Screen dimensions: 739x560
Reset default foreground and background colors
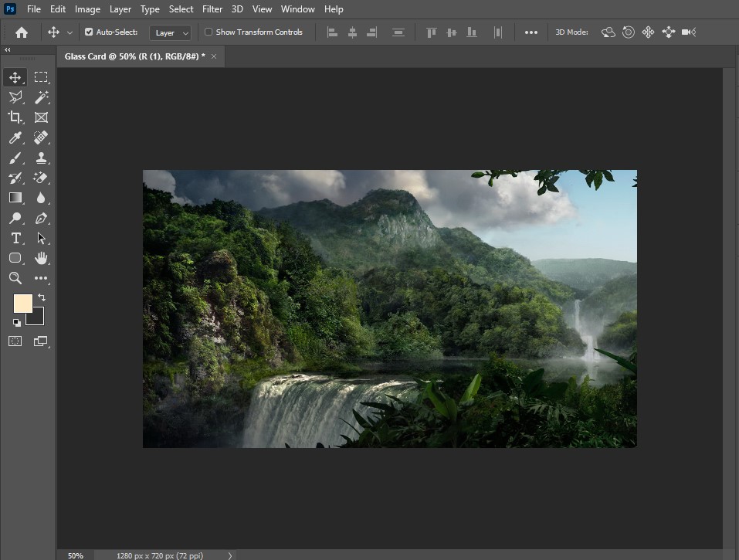16,323
